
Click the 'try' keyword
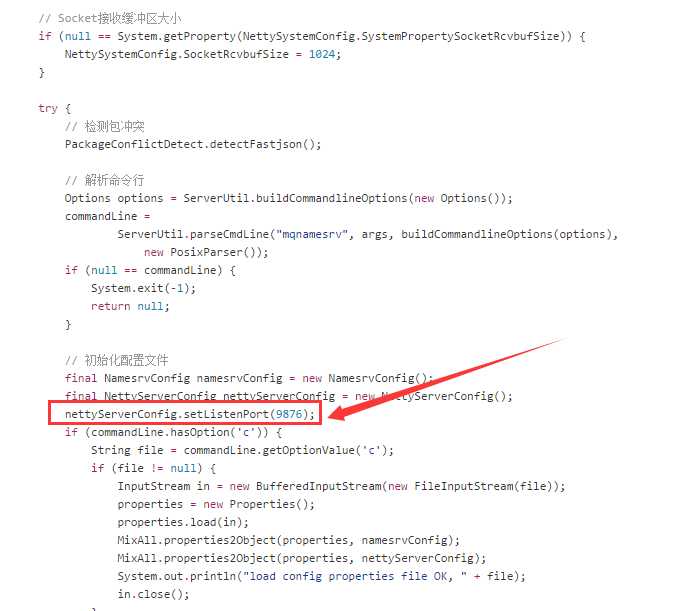tap(48, 108)
